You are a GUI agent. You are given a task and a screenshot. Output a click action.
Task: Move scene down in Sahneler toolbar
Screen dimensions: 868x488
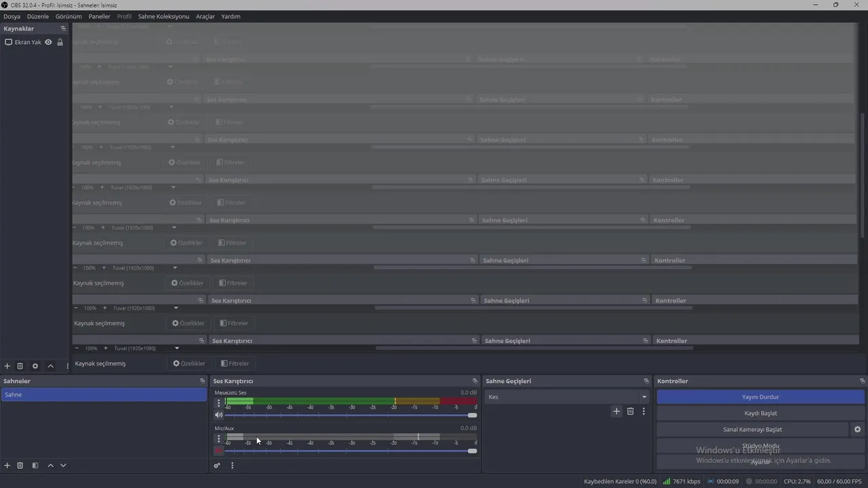[63, 466]
